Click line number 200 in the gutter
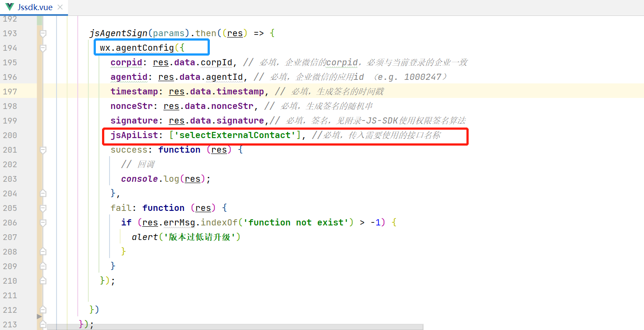 click(x=10, y=135)
